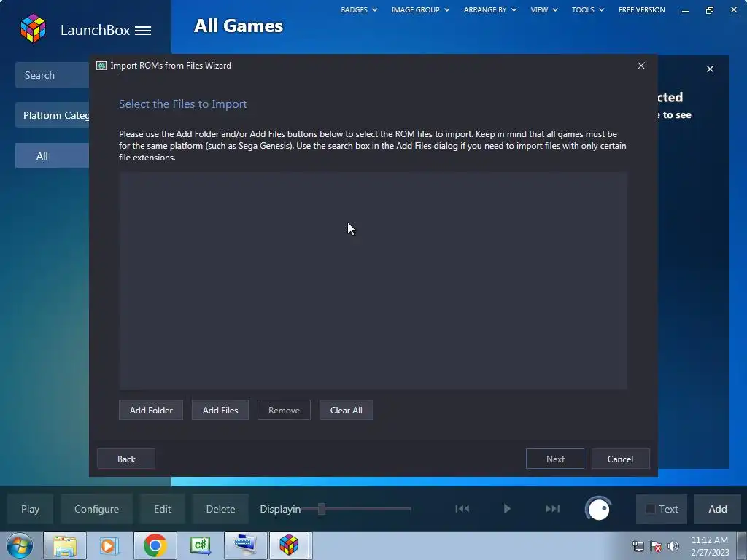This screenshot has width=747, height=560.
Task: Open the keyboard monitor app in taskbar
Action: 245,545
